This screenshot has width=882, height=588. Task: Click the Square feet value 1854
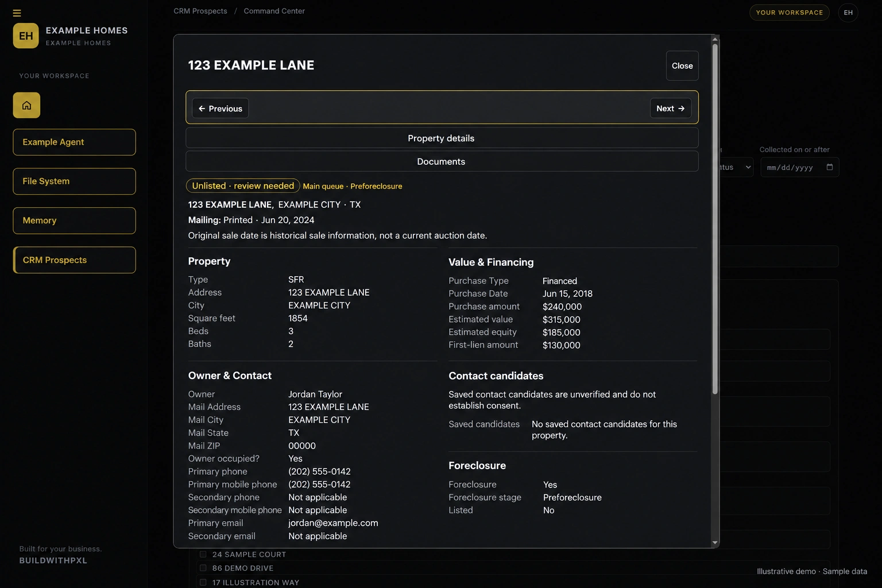pos(298,318)
